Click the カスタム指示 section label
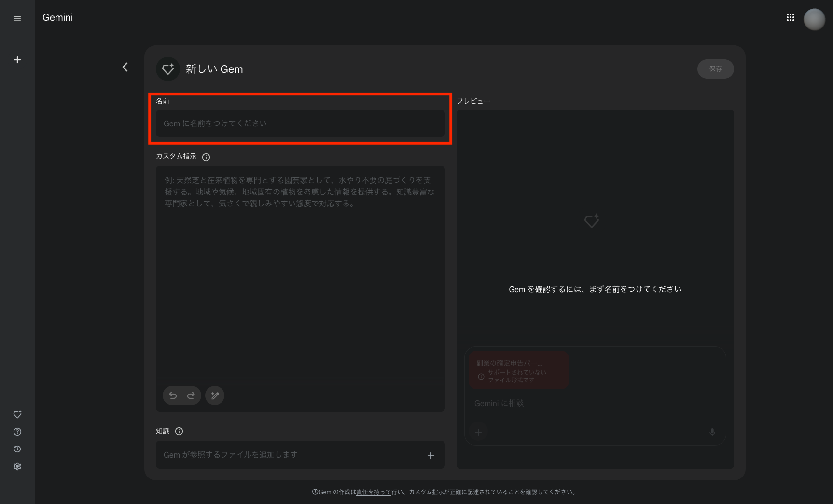Viewport: 833px width, 504px height. click(176, 156)
